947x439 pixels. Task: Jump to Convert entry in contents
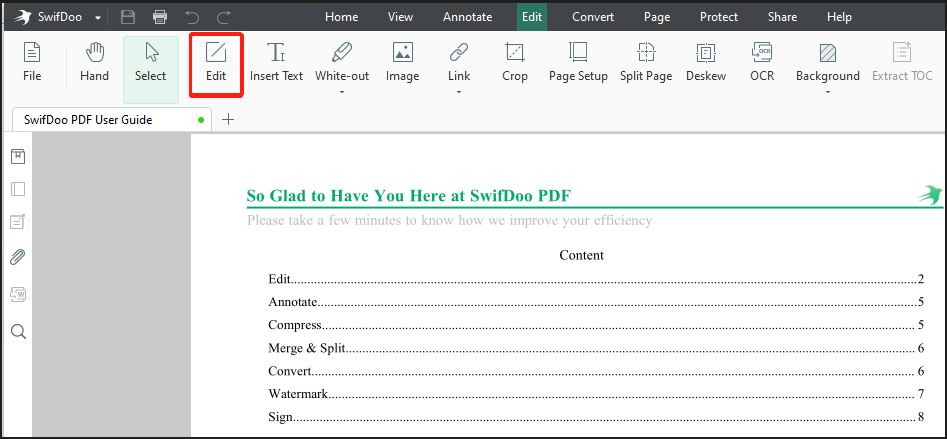tap(597, 371)
